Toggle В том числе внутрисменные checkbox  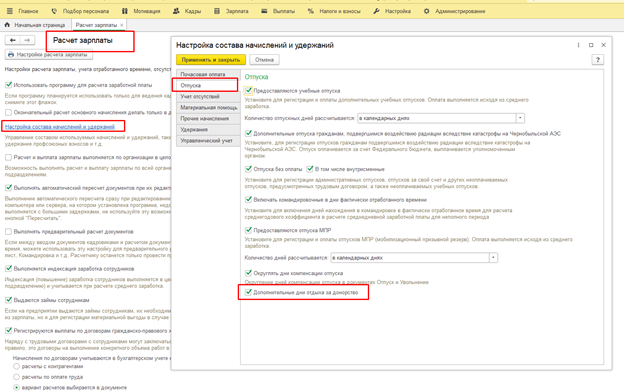point(310,169)
